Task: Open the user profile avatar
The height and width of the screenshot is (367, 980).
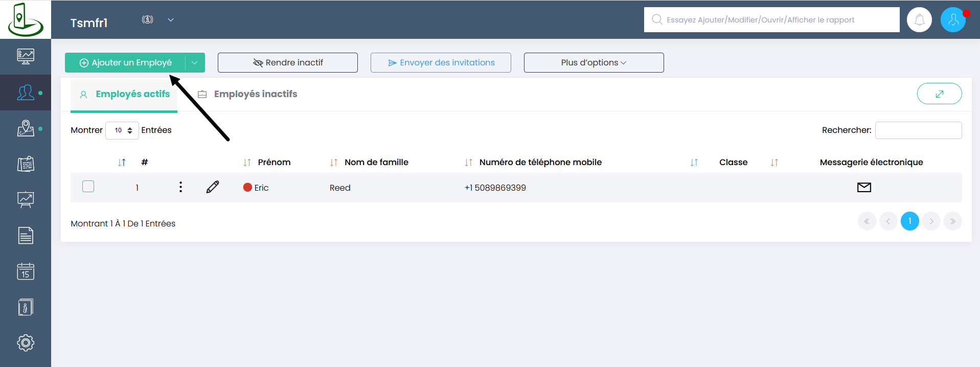Action: click(953, 20)
